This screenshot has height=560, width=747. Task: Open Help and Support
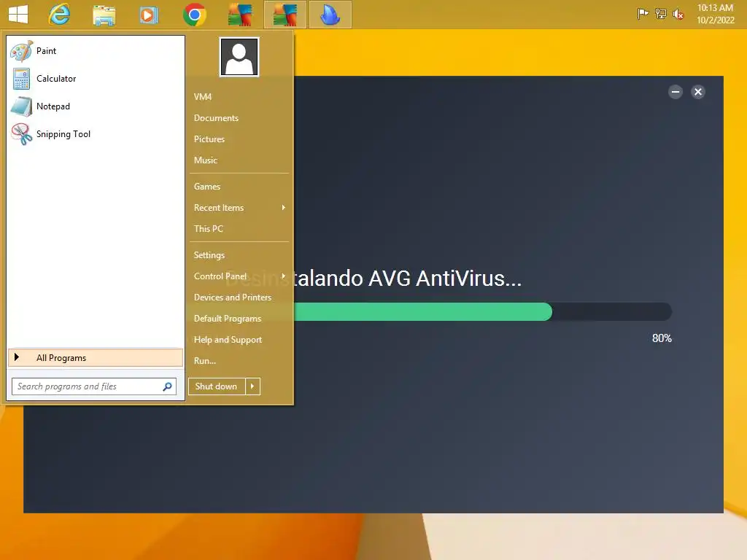click(228, 340)
